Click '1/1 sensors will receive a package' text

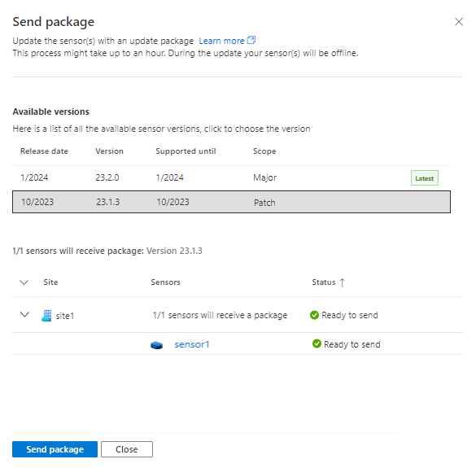pos(220,315)
